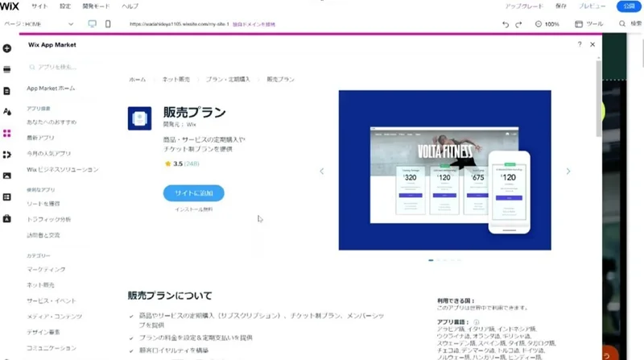Image resolution: width=644 pixels, height=360 pixels.
Task: Show previous screenshot with left arrow
Action: [x=321, y=171]
